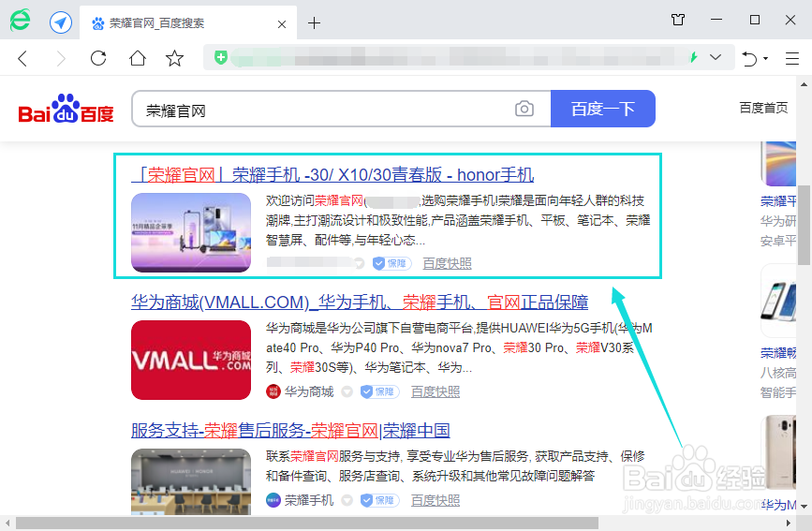Open the 服务支持-荣耀售后服务 result title
The width and height of the screenshot is (812, 531).
click(290, 431)
